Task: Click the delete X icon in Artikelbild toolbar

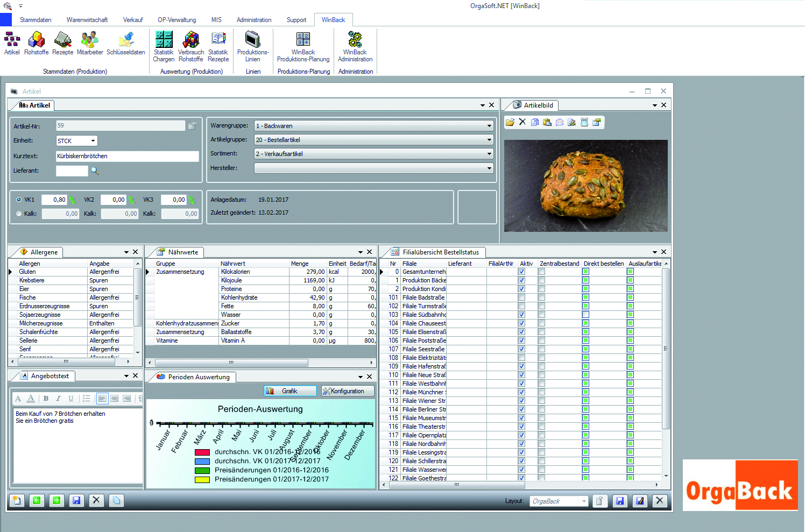Action: tap(522, 122)
